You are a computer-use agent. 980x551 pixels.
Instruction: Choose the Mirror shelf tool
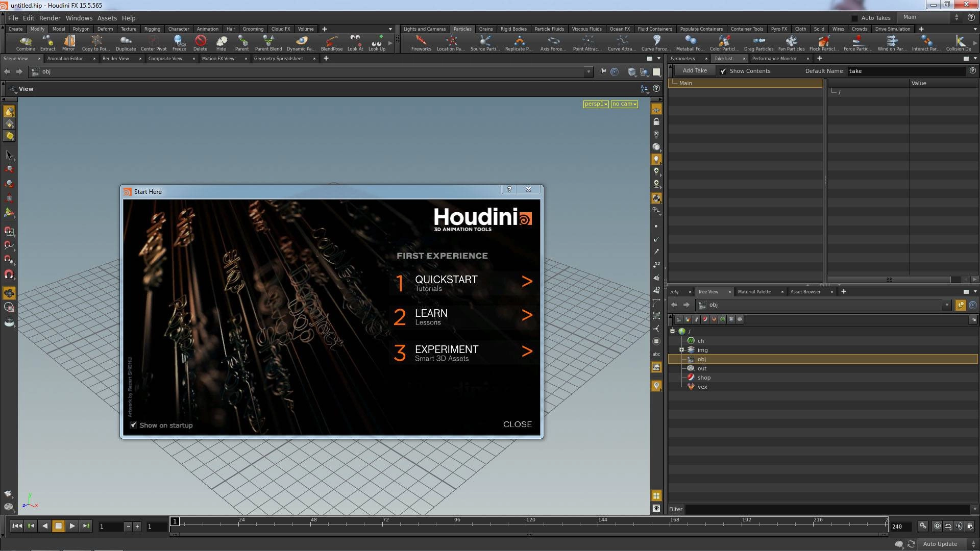click(68, 43)
